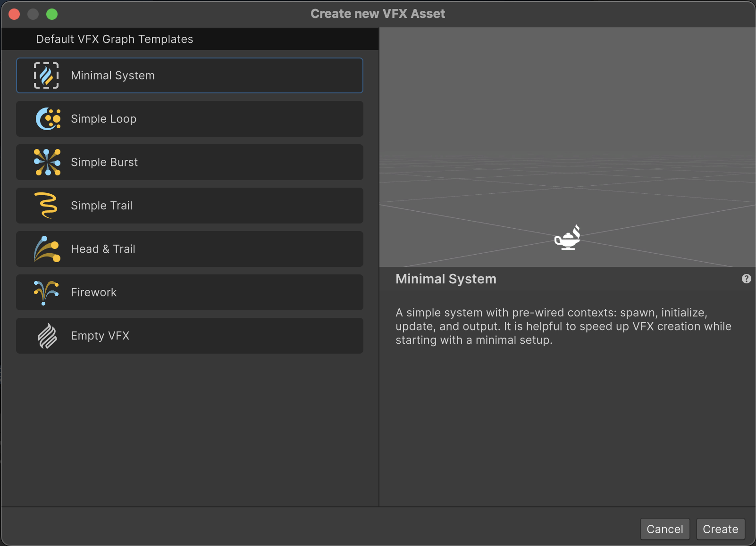Select the Minimal System template label
The height and width of the screenshot is (546, 756).
pos(113,75)
